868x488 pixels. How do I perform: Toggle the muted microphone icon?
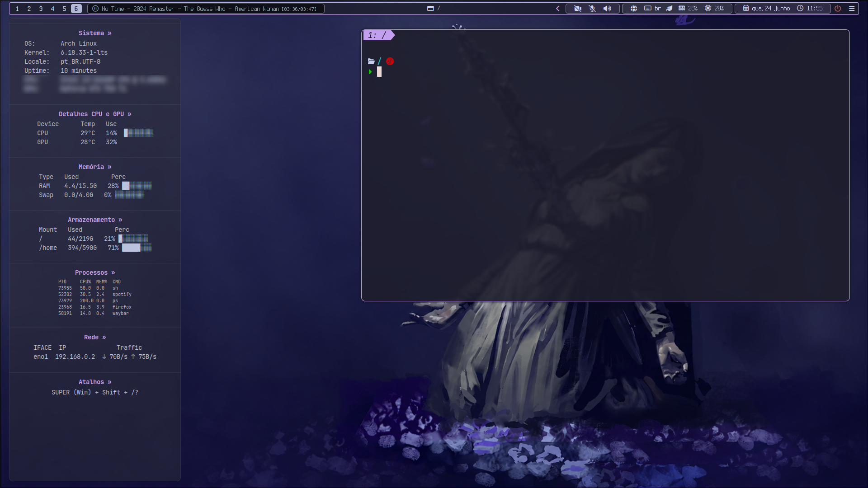tap(592, 9)
